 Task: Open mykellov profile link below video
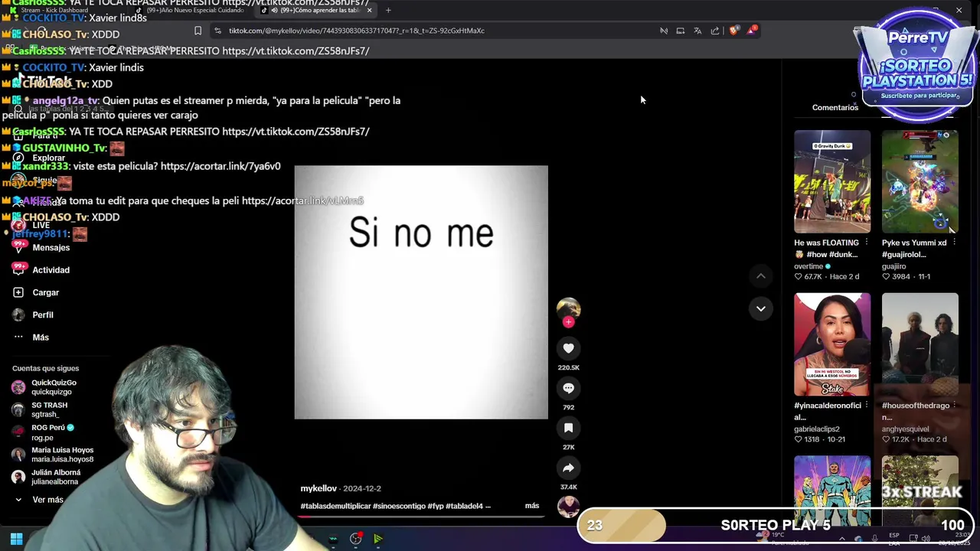click(318, 488)
